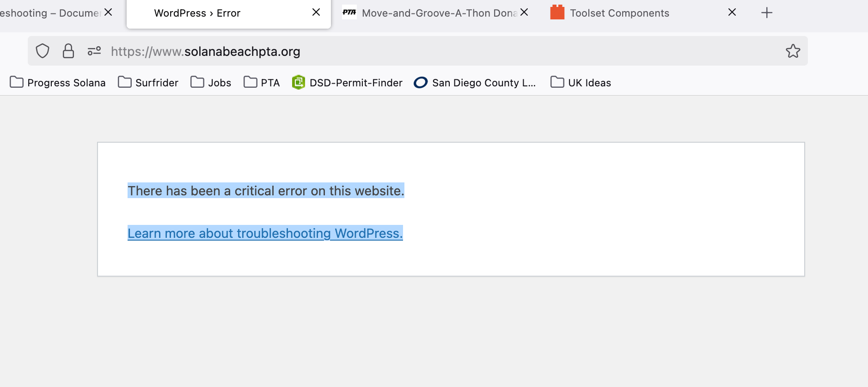The image size is (868, 387).
Task: Expand the Jobs bookmarks folder
Action: click(x=211, y=83)
